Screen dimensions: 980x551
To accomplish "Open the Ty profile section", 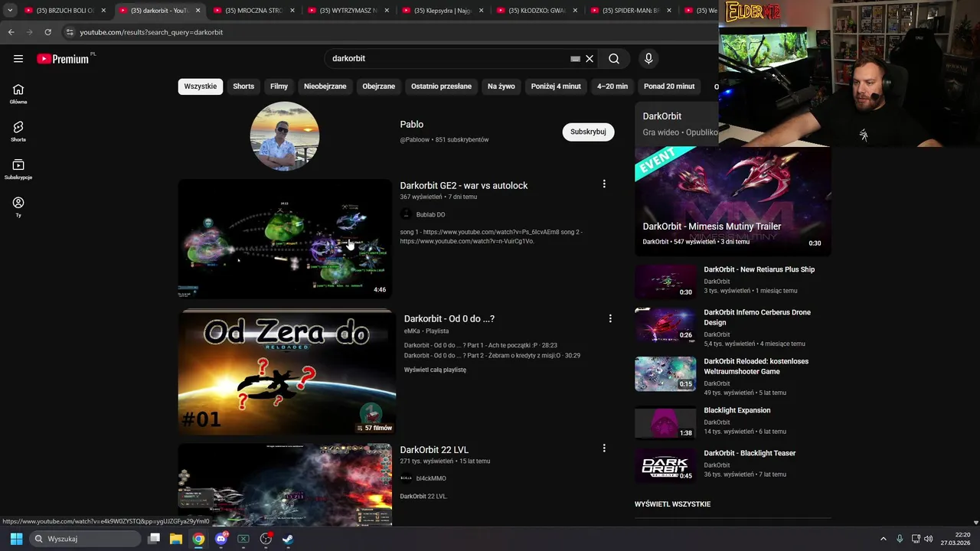I will click(18, 207).
